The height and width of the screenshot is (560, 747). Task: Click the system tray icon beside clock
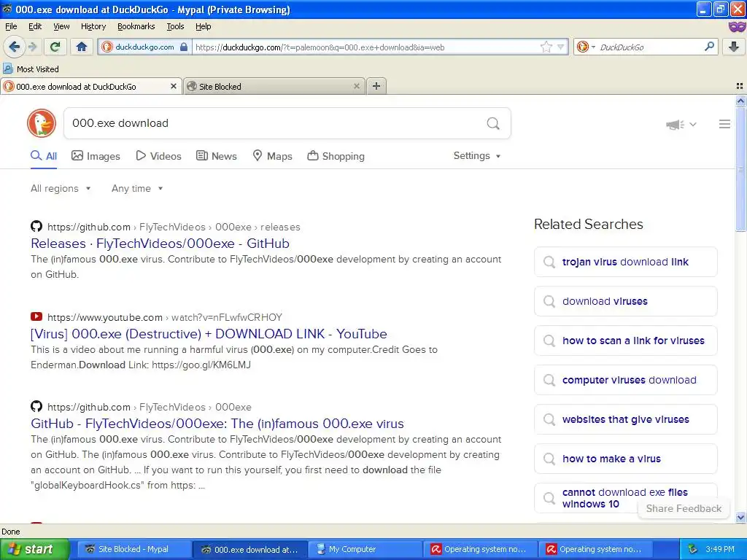tap(693, 549)
